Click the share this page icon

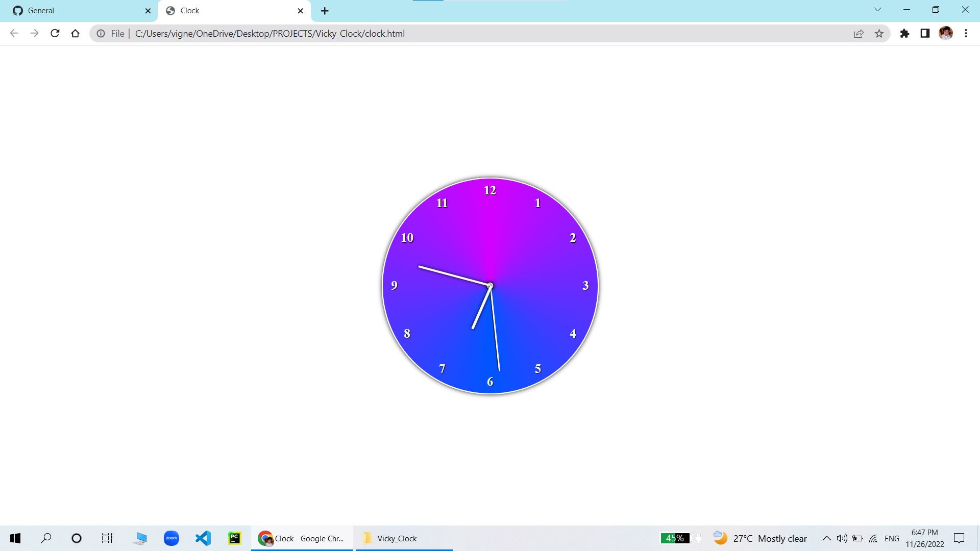click(x=859, y=33)
